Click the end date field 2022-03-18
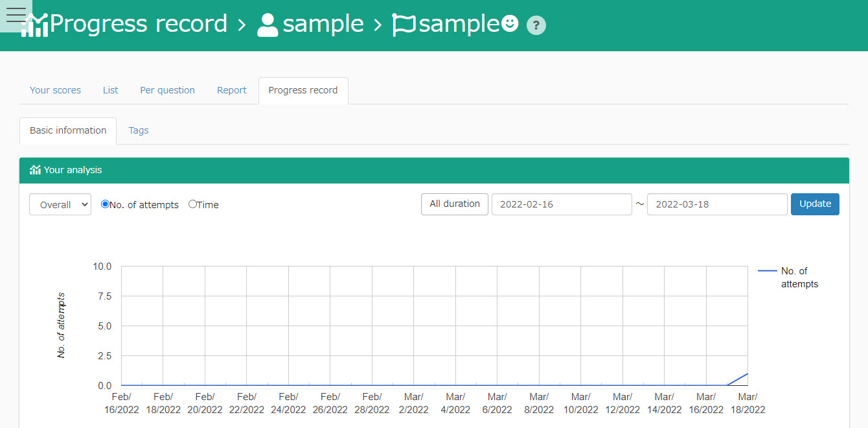Image resolution: width=868 pixels, height=428 pixels. 716,204
